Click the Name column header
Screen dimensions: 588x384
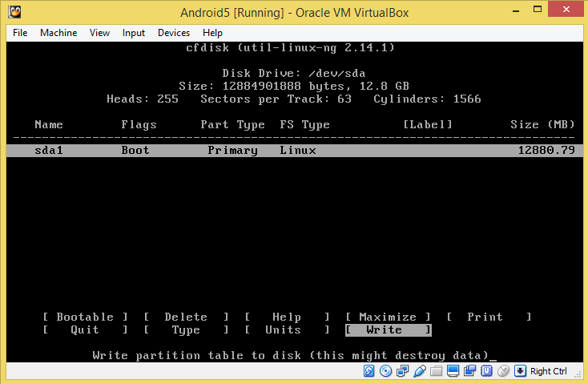[x=49, y=124]
